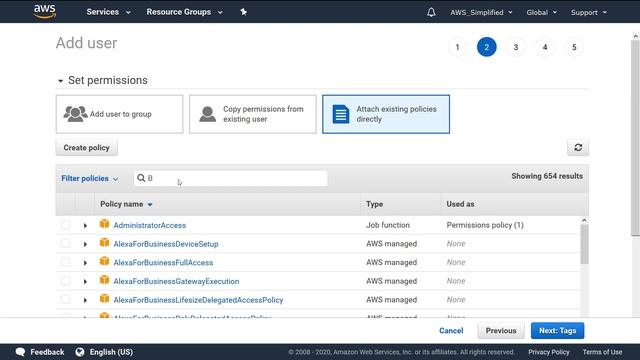
Task: Select the AlexaForBusinessGatewayExecution checkbox
Action: [65, 281]
